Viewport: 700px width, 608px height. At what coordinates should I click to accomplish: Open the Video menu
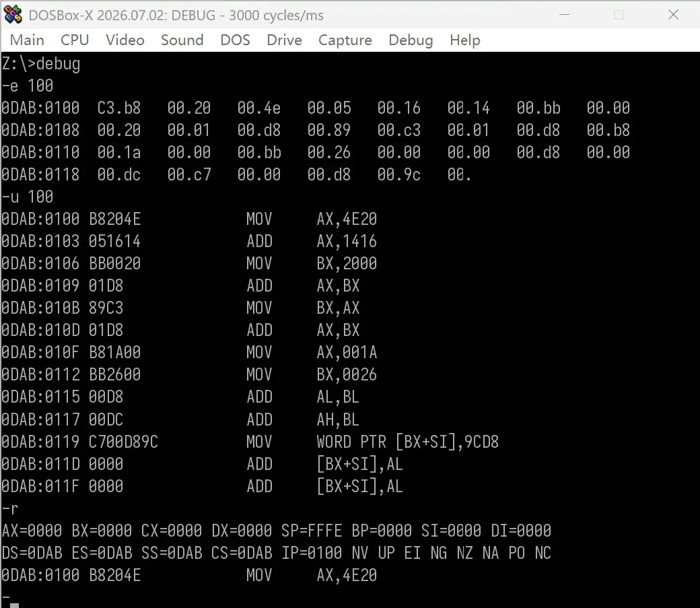(125, 40)
